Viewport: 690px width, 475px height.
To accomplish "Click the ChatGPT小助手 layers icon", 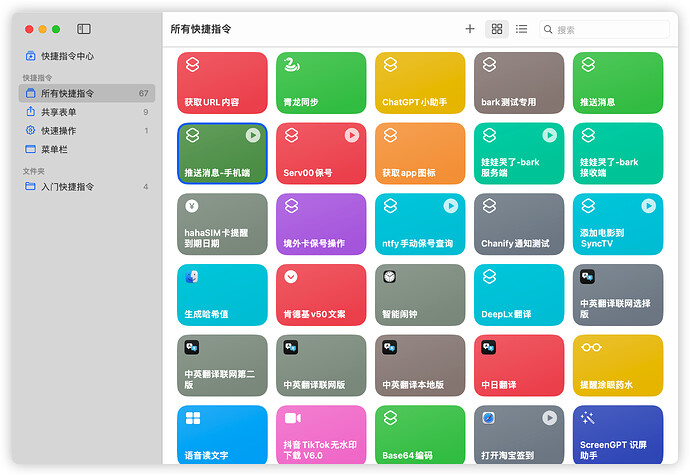I will 390,64.
